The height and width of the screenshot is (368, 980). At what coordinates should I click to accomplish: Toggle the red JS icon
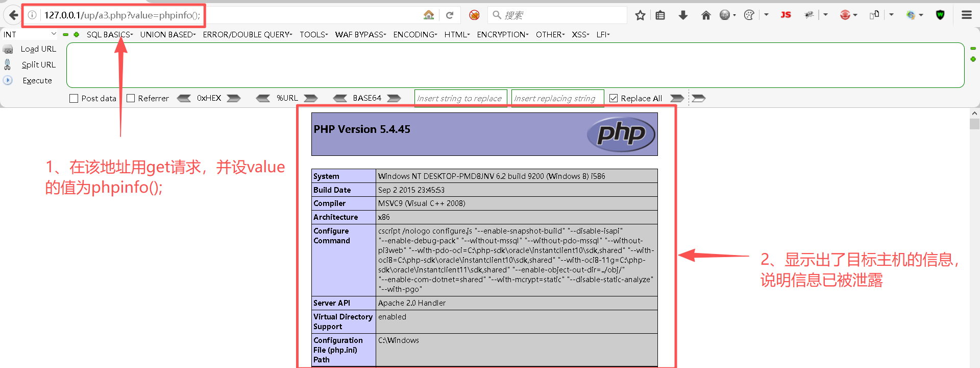(x=786, y=15)
